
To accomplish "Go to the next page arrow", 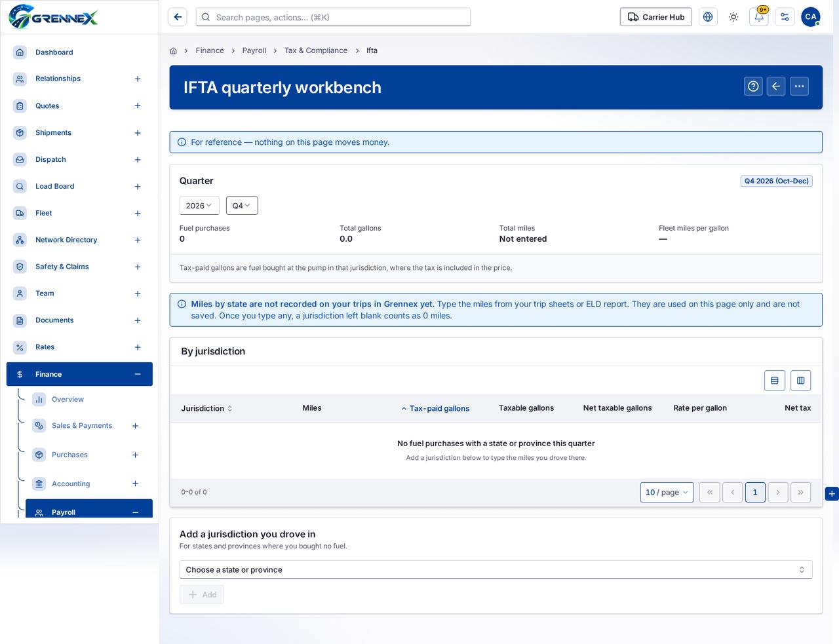I will click(x=778, y=493).
